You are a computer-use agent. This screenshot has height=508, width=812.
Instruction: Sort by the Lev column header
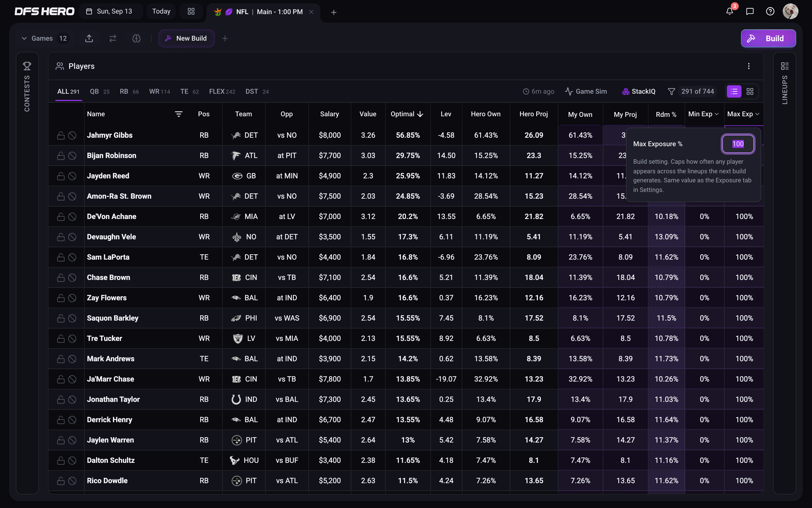click(445, 114)
